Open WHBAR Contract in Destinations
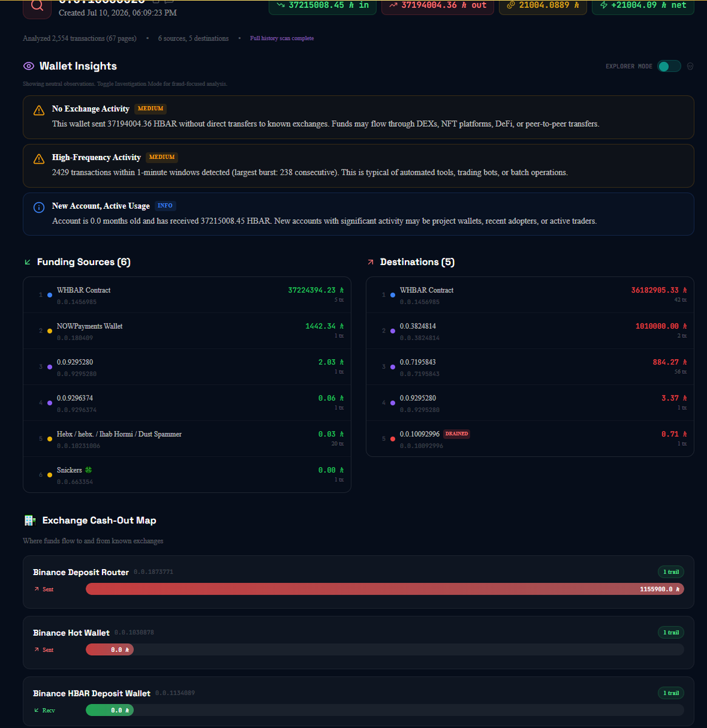Viewport: 707px width, 728px height. pyautogui.click(x=530, y=295)
